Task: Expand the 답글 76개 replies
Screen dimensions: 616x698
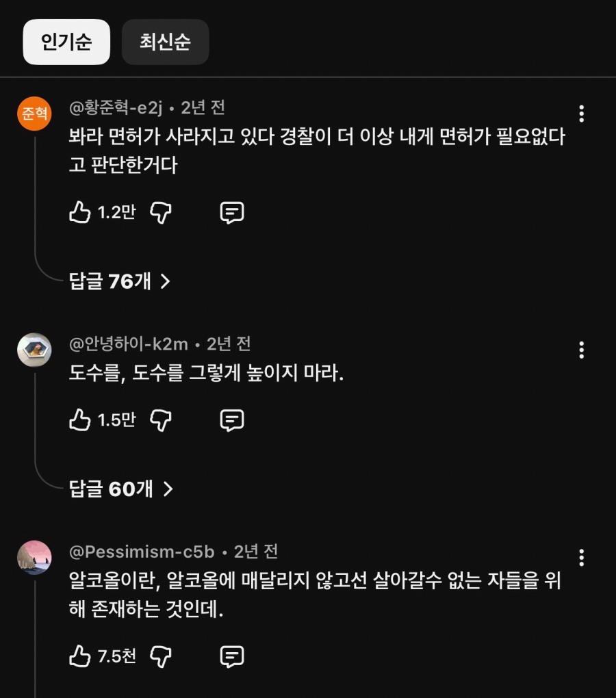Action: tap(120, 281)
